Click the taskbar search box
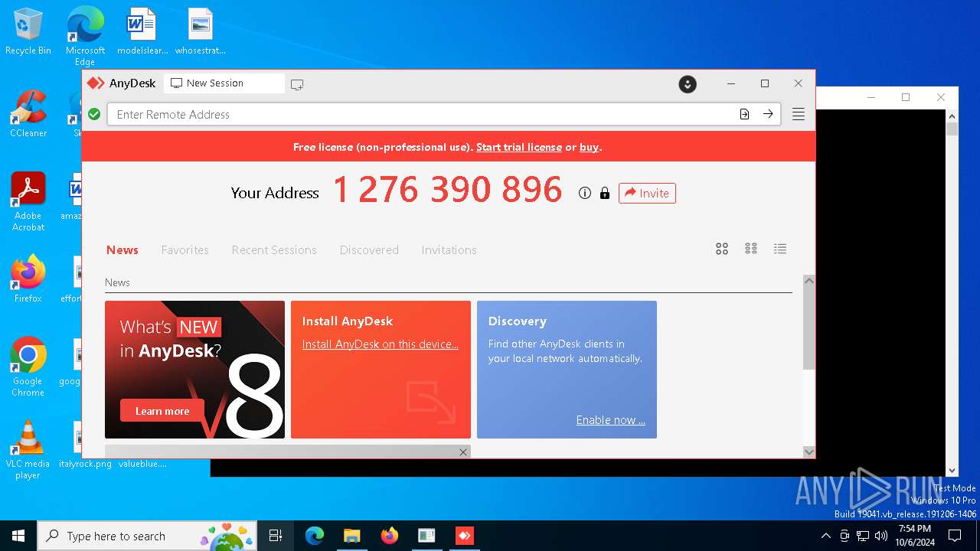The width and height of the screenshot is (980, 551). [x=148, y=536]
